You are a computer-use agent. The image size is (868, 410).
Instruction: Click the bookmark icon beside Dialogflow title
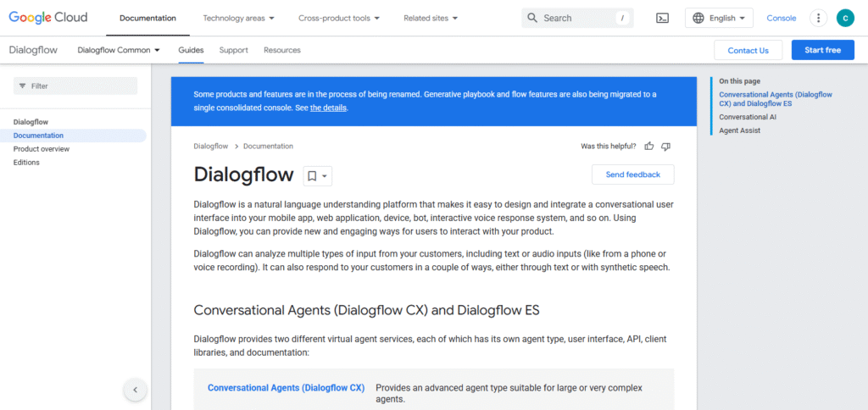coord(312,176)
